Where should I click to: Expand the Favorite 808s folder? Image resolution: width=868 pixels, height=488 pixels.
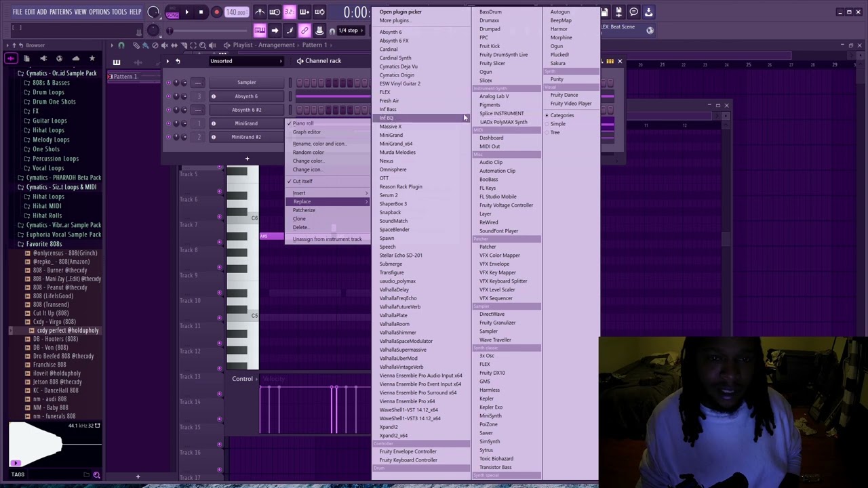pyautogui.click(x=44, y=244)
